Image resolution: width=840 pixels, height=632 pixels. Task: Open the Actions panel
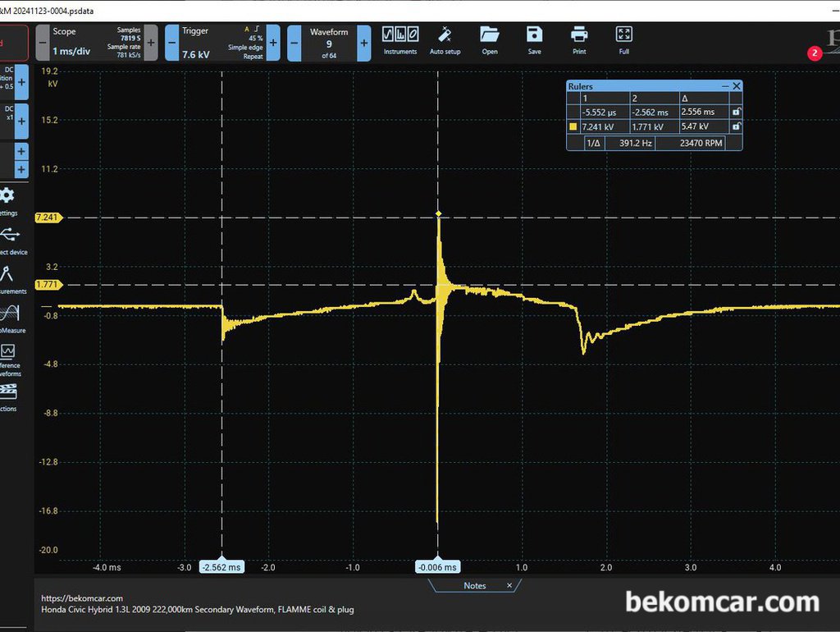click(8, 397)
